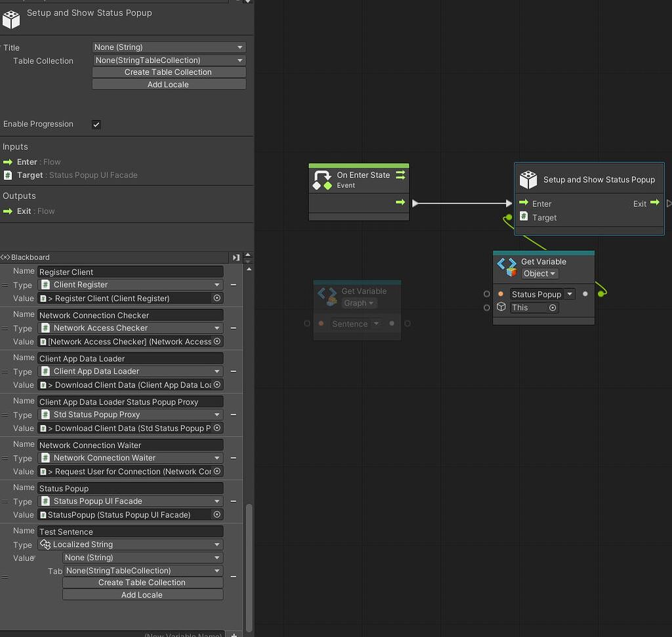Open the Status Popup variable dropdown
The image size is (672, 637).
pos(570,294)
